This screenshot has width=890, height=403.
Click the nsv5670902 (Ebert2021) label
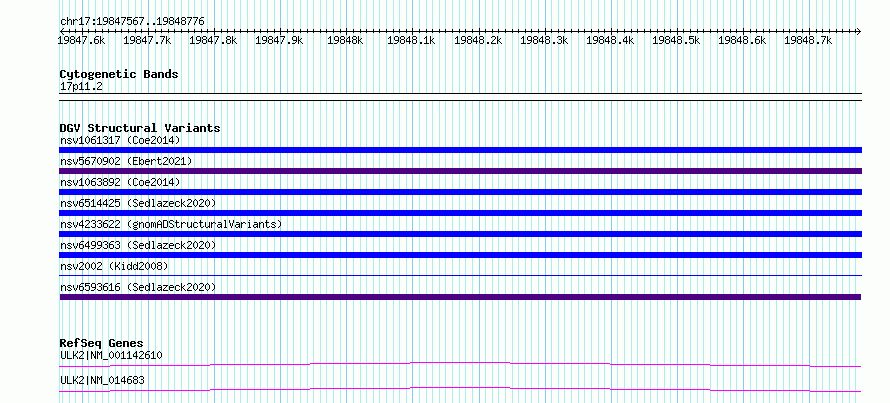pyautogui.click(x=126, y=161)
